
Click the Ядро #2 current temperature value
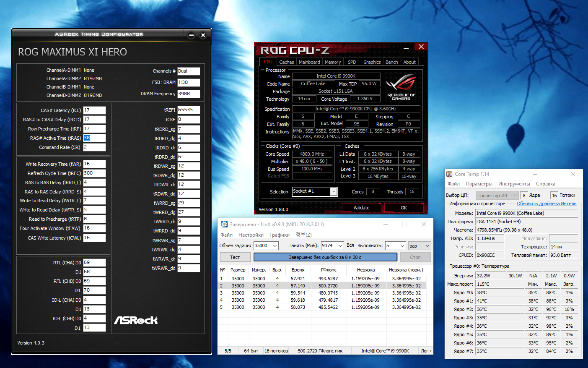(500, 309)
